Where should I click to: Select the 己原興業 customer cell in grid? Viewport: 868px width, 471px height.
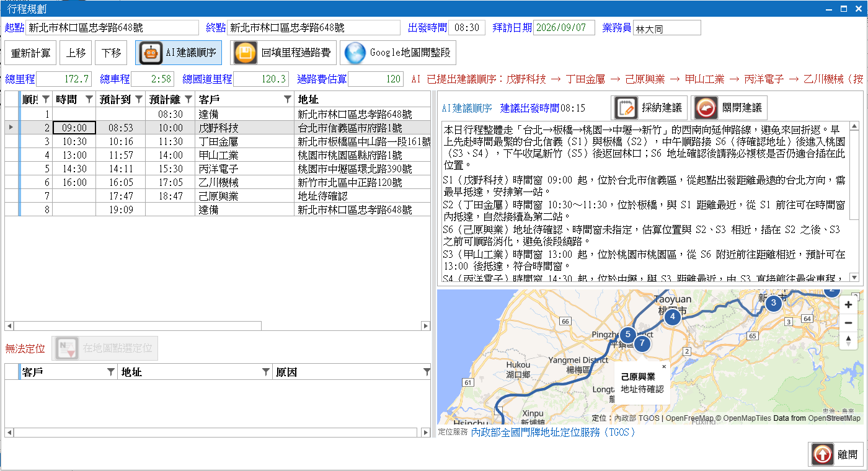pos(244,196)
